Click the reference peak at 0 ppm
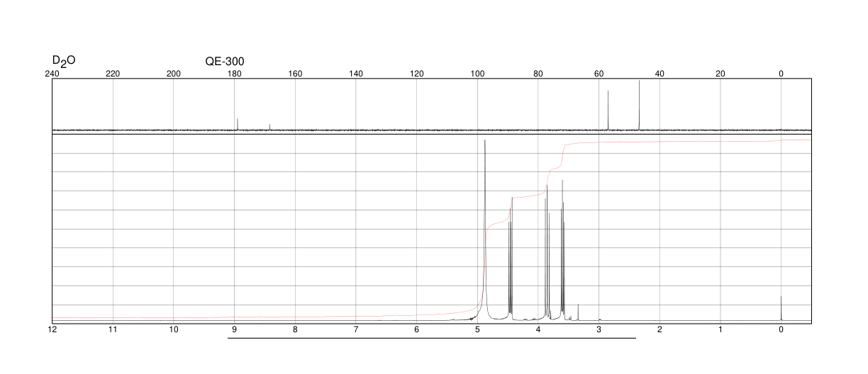 781,309
